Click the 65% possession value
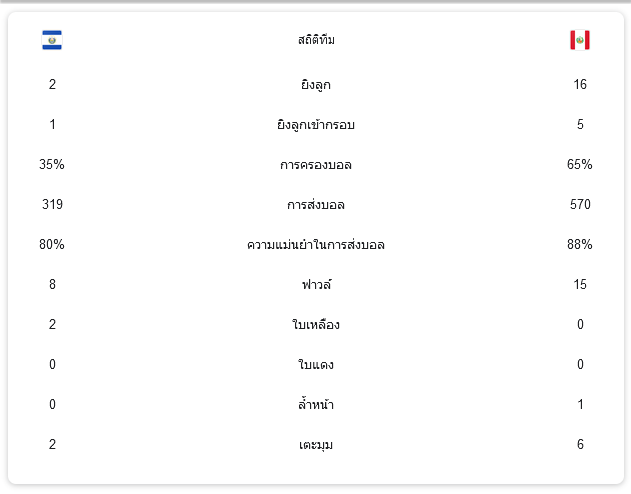Viewport: 631px width, 494px height. 579,164
